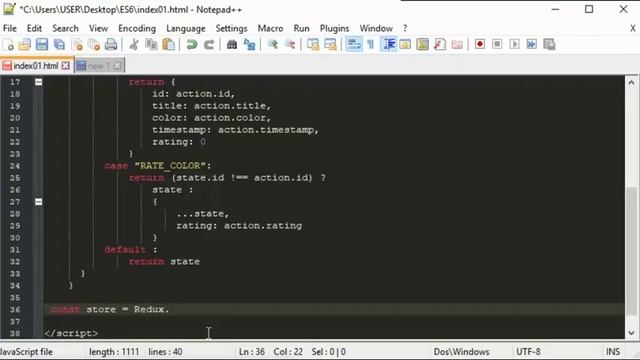Close the new 1 tab

[x=117, y=66]
